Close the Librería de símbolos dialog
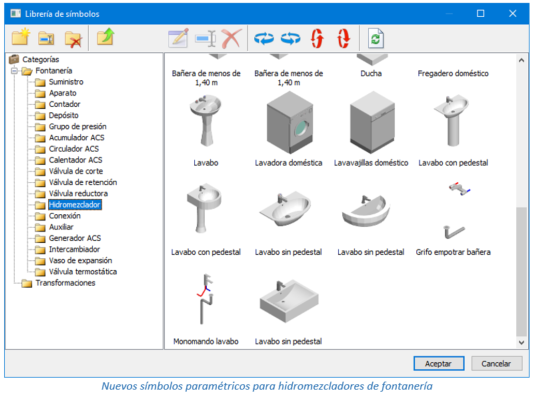This screenshot has height=398, width=533. click(513, 14)
